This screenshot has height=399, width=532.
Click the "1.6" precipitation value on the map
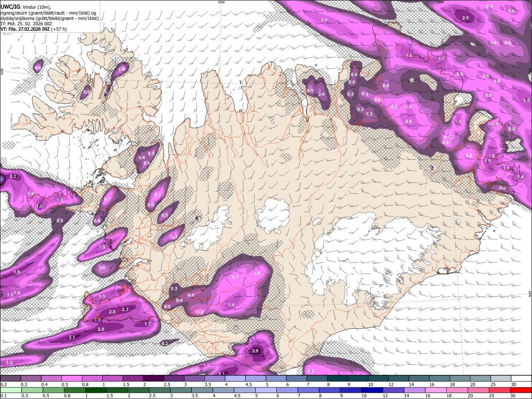[x=488, y=161]
